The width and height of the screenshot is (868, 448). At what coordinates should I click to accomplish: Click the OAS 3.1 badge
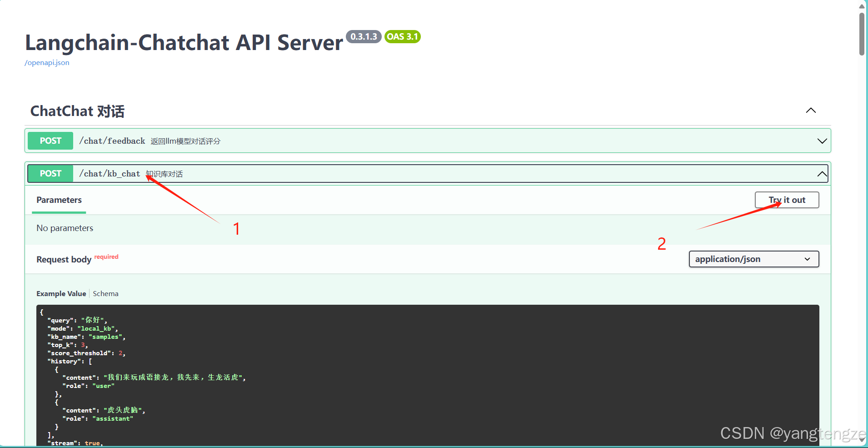402,36
